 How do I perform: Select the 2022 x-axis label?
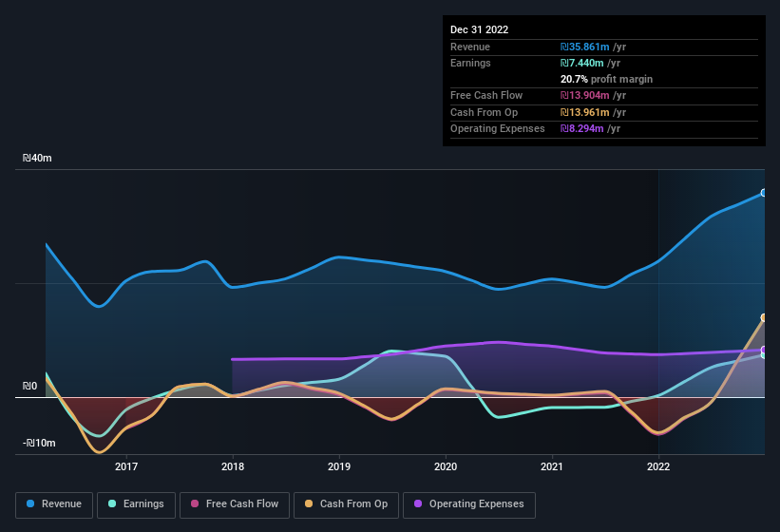point(658,466)
